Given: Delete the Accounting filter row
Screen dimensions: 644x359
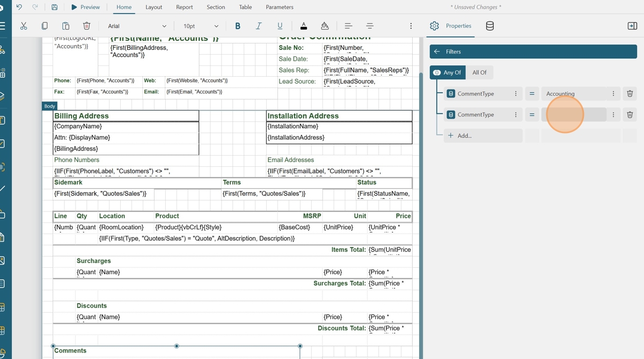Looking at the screenshot, I should point(630,94).
